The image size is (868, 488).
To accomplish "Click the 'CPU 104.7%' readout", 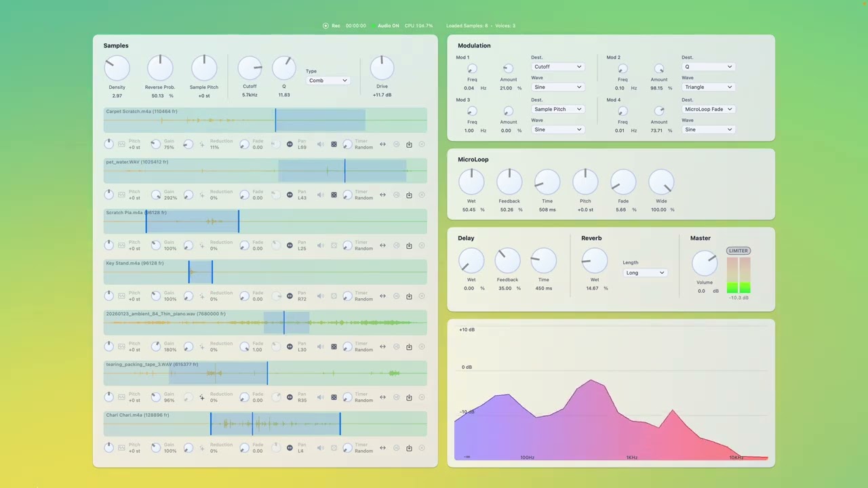I will coord(418,26).
